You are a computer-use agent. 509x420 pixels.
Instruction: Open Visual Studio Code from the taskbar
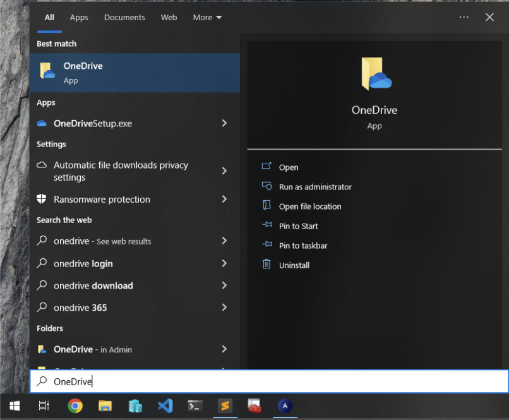(165, 406)
